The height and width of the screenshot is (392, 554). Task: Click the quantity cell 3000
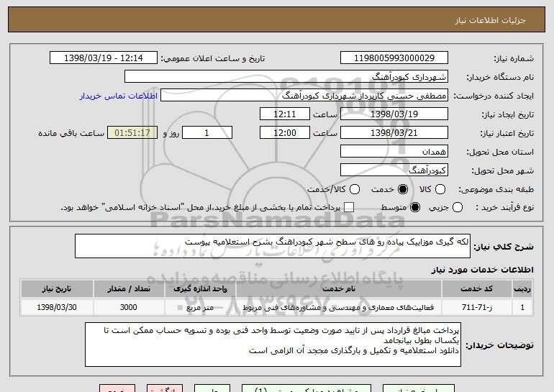click(129, 307)
